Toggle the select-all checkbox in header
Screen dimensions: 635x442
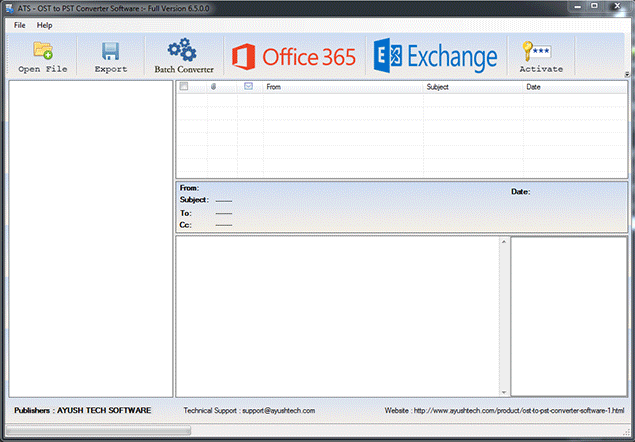[183, 87]
